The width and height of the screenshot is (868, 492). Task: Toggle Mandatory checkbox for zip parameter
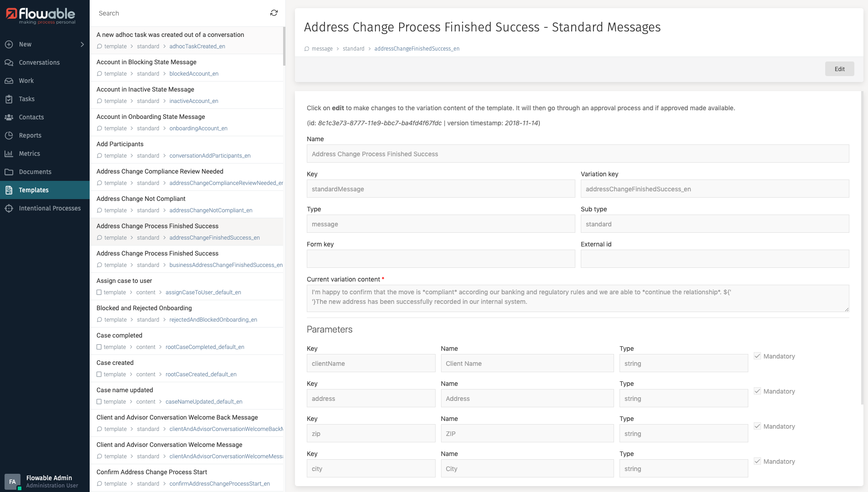tap(757, 426)
